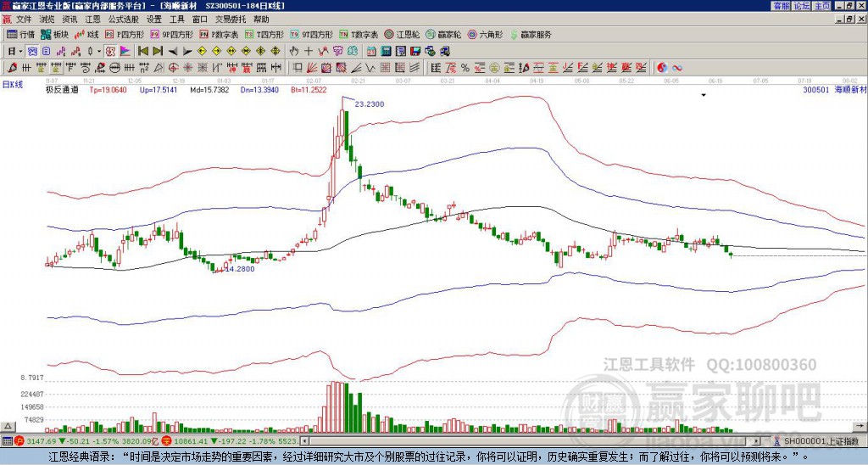Viewport: 868px width, 465px height.
Task: Click the first yellow diamond left-arrow icon
Action: coord(202,51)
